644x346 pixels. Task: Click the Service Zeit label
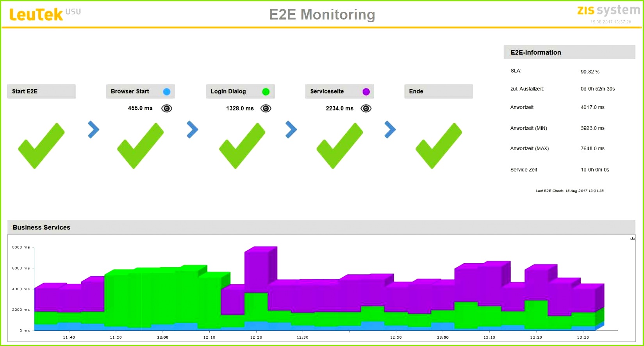[x=524, y=170]
